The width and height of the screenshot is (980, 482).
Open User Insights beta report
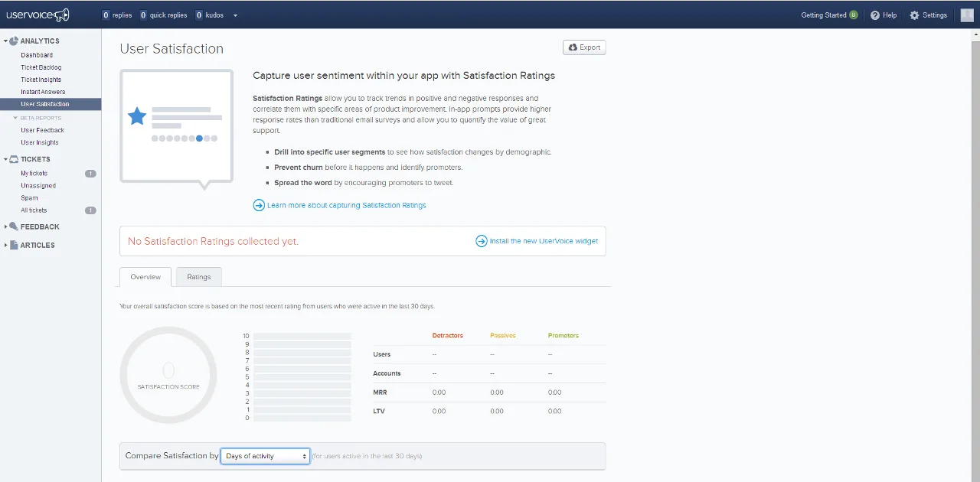[x=40, y=142]
